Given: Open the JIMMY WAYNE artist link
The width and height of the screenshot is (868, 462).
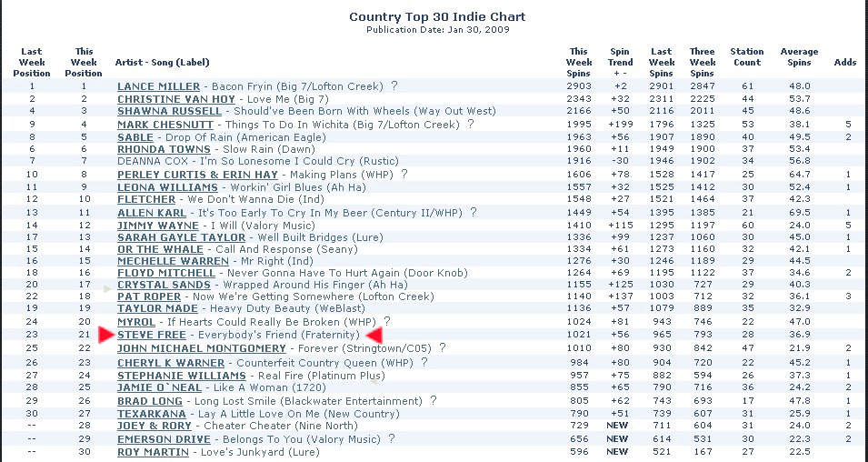Looking at the screenshot, I should (x=158, y=226).
